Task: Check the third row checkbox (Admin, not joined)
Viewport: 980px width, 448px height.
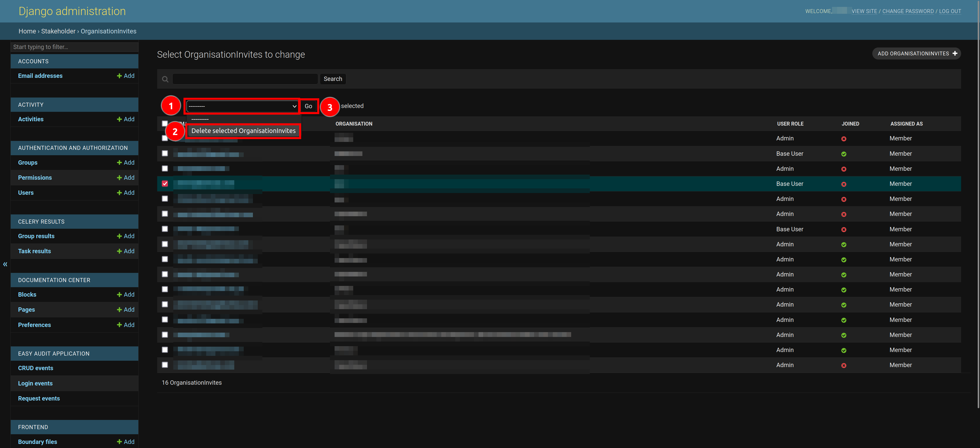Action: (165, 168)
